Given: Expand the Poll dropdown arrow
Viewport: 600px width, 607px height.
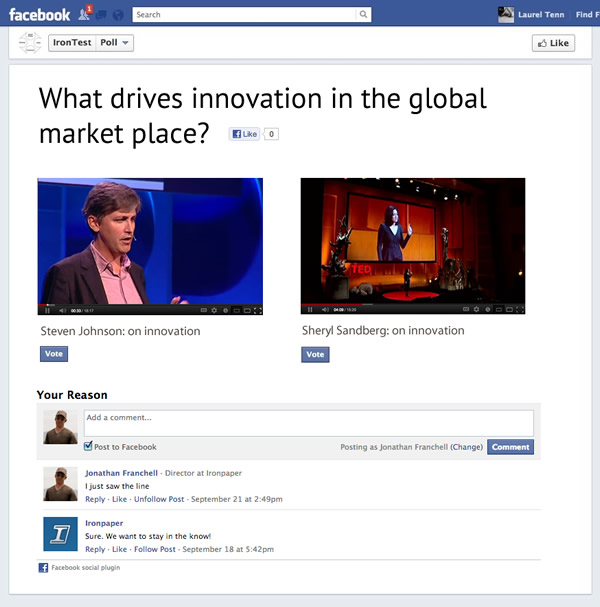Looking at the screenshot, I should (x=125, y=43).
